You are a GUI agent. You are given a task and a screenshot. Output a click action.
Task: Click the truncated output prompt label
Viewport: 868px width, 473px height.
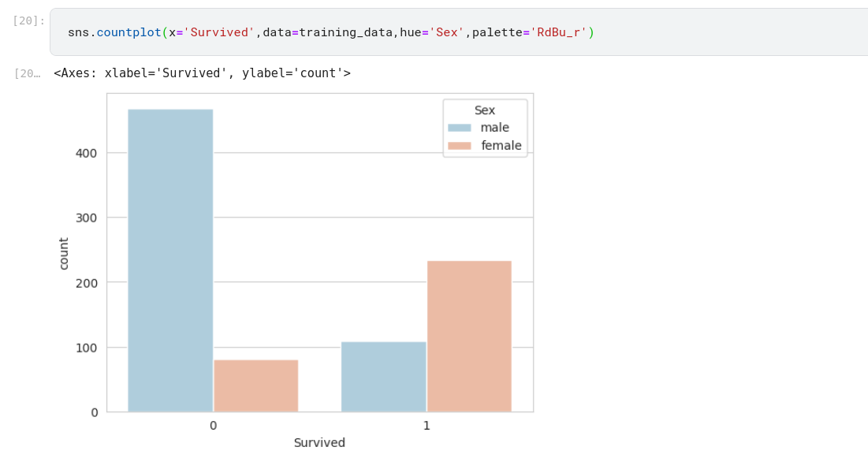[x=27, y=73]
